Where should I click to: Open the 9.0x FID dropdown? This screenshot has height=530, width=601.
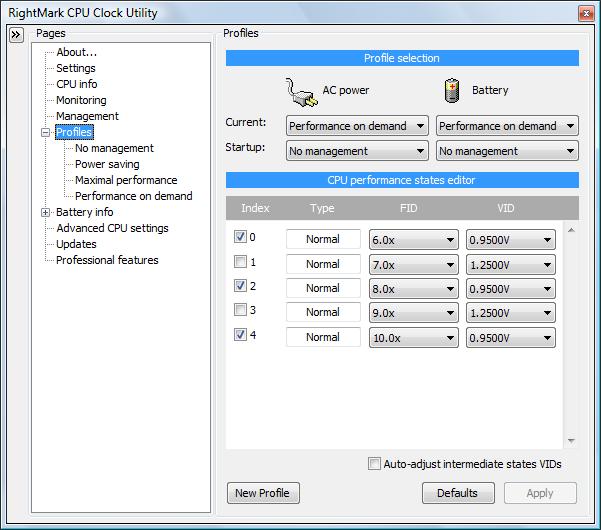point(414,313)
